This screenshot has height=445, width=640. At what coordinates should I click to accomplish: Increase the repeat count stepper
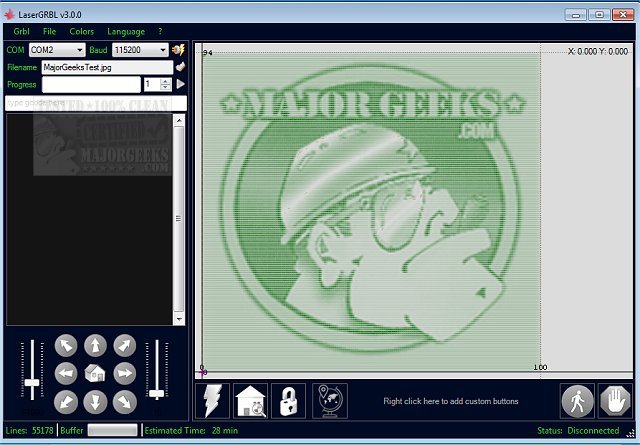(x=165, y=81)
